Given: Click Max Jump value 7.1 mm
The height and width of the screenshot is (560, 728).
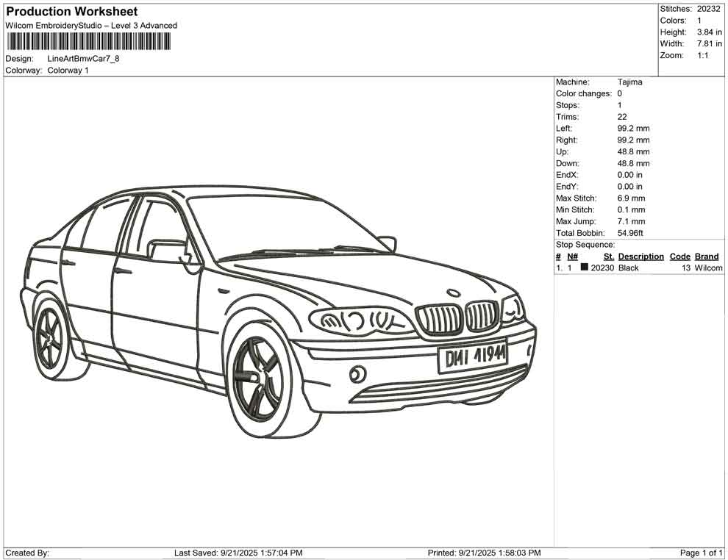Looking at the screenshot, I should (x=631, y=221).
